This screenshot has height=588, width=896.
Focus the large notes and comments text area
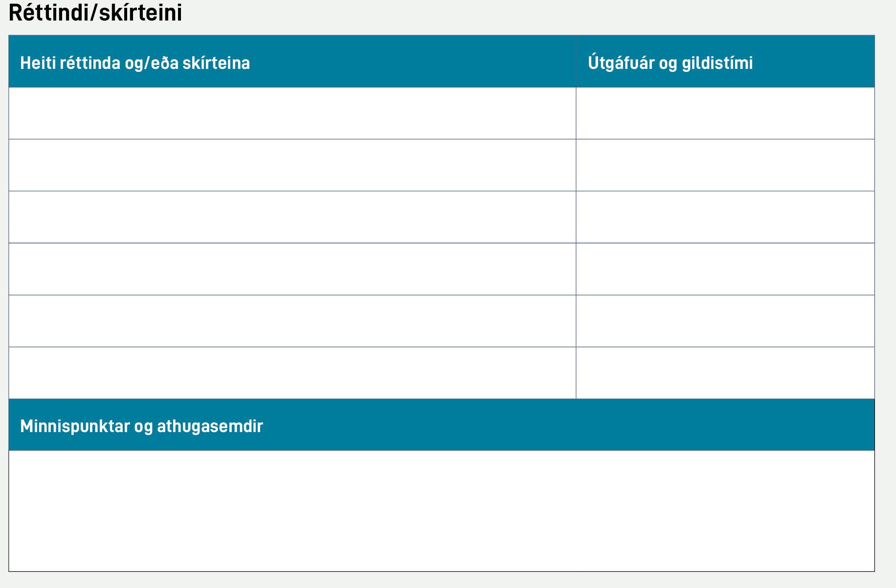[x=441, y=511]
